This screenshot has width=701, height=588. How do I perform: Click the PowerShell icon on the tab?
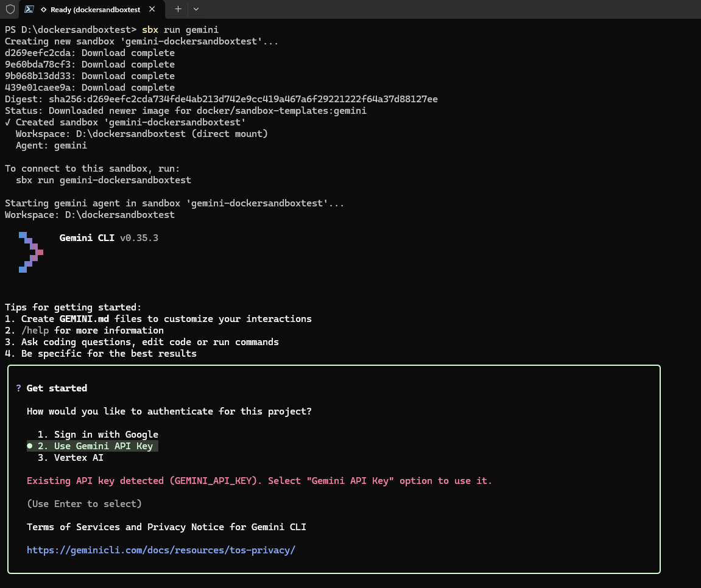pyautogui.click(x=29, y=9)
